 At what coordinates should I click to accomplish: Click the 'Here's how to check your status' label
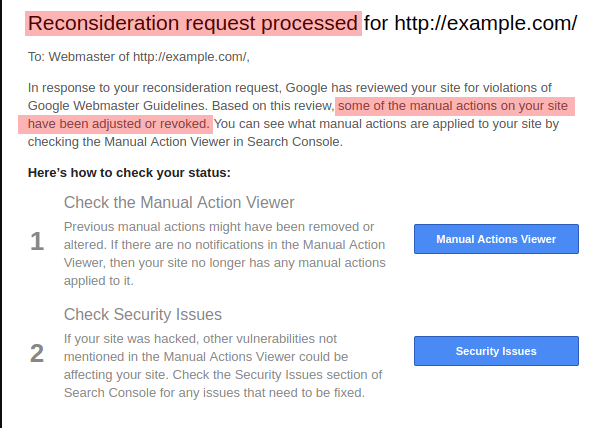tap(129, 173)
